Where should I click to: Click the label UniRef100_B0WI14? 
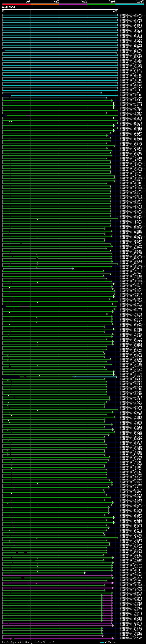131,344
